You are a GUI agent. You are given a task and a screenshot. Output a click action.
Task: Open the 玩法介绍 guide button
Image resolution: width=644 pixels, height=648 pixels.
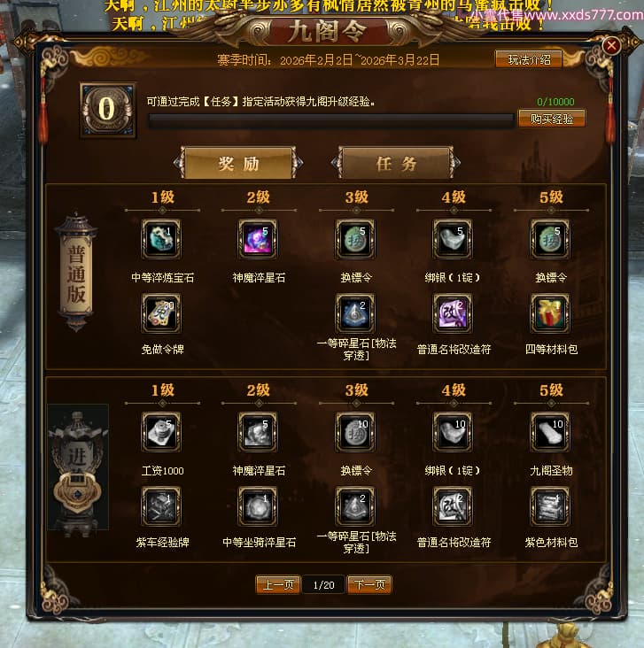(x=529, y=59)
